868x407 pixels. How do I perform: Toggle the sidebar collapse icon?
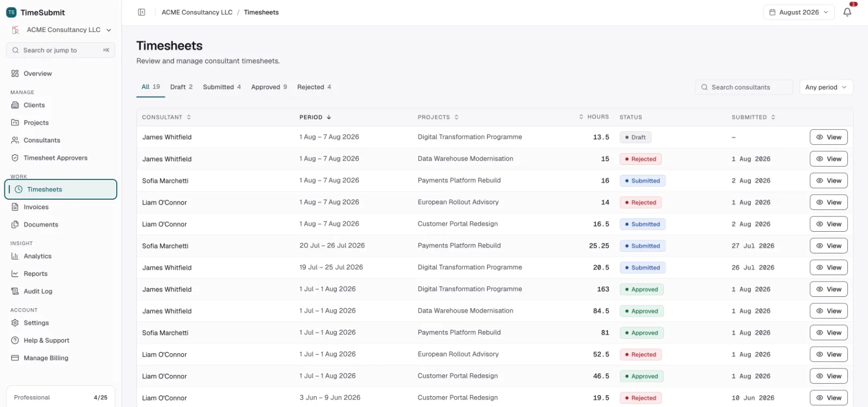[x=142, y=12]
